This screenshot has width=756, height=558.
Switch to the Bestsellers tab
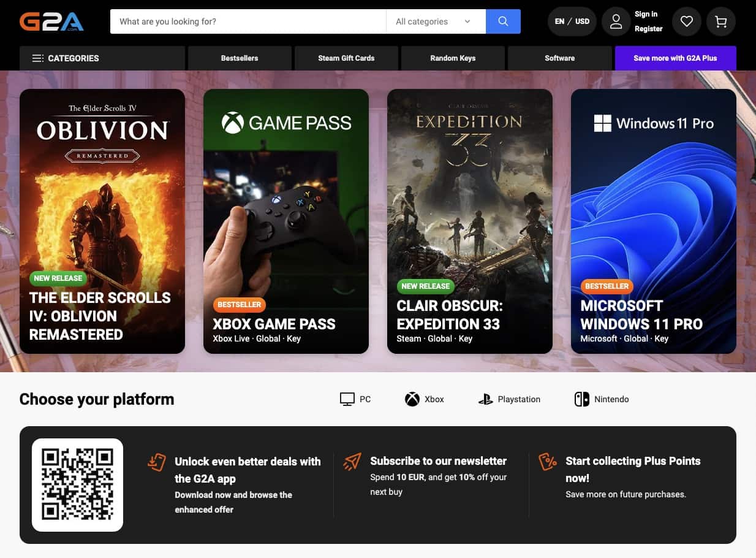tap(239, 58)
